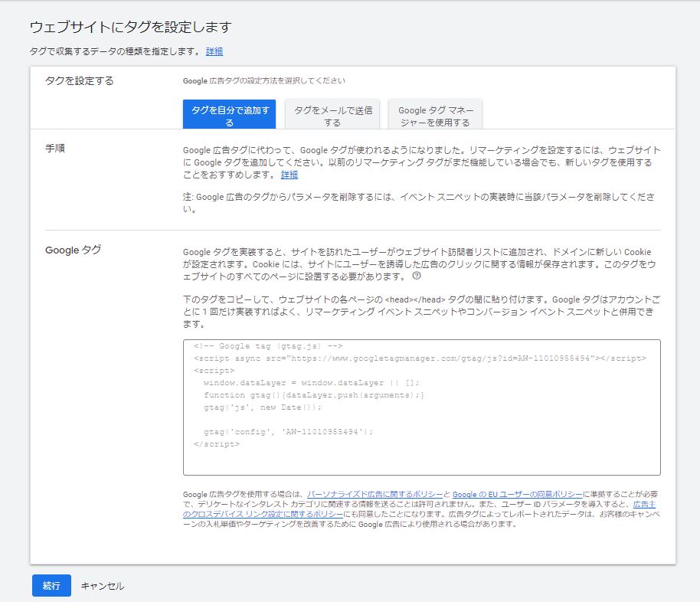
Task: Click the 手順 section label
Action: (55, 149)
